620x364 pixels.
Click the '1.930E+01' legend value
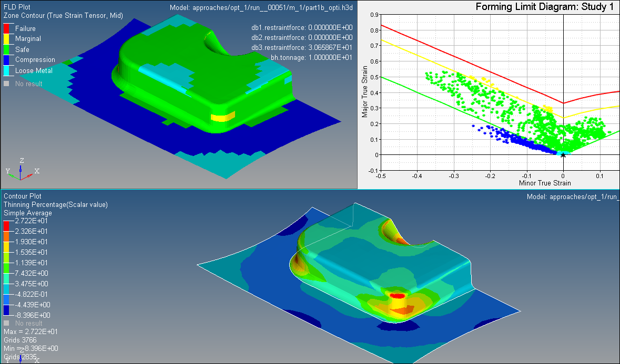[31, 242]
